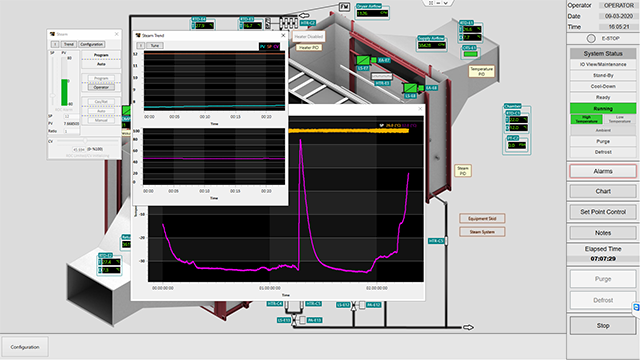Viewport: 640px width, 360px height.
Task: Click the outlet arrow at pipe end
Action: click(468, 327)
